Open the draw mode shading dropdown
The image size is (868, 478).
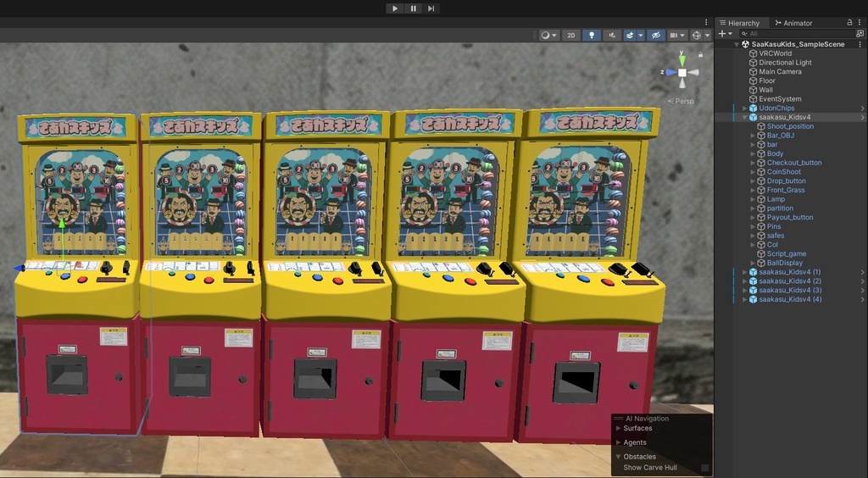[x=549, y=36]
